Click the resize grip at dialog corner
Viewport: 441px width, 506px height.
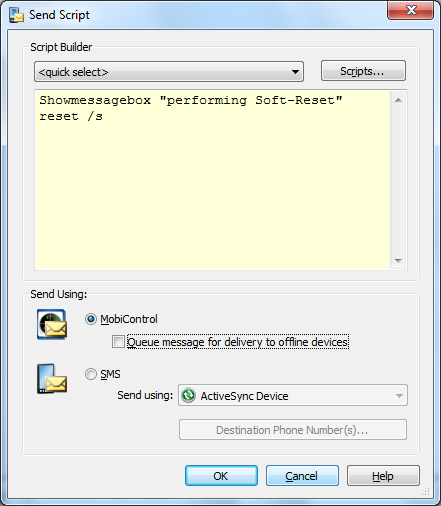click(x=426, y=492)
